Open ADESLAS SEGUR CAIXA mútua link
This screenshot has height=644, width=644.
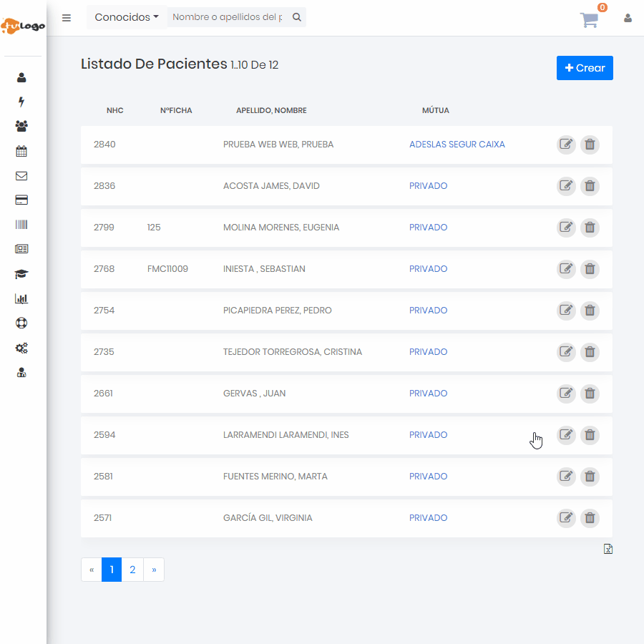click(x=457, y=145)
